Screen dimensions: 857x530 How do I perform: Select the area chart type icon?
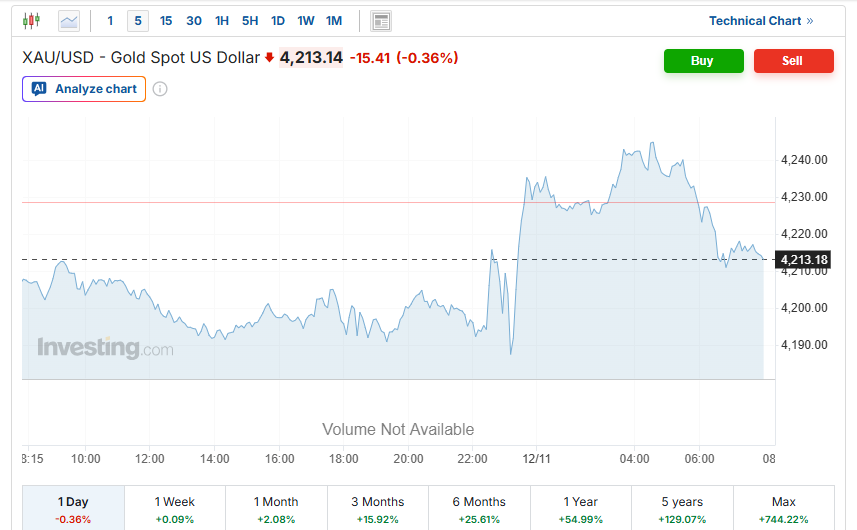pyautogui.click(x=69, y=20)
